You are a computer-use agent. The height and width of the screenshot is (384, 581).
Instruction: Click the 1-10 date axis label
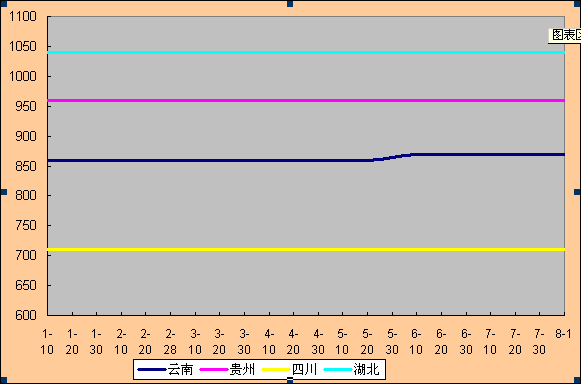click(47, 342)
